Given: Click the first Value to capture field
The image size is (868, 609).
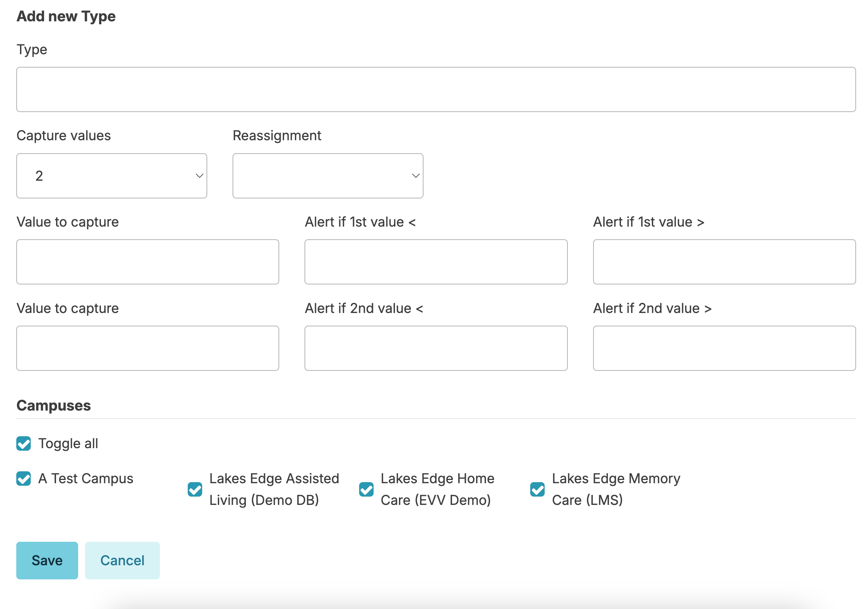Looking at the screenshot, I should pos(148,262).
